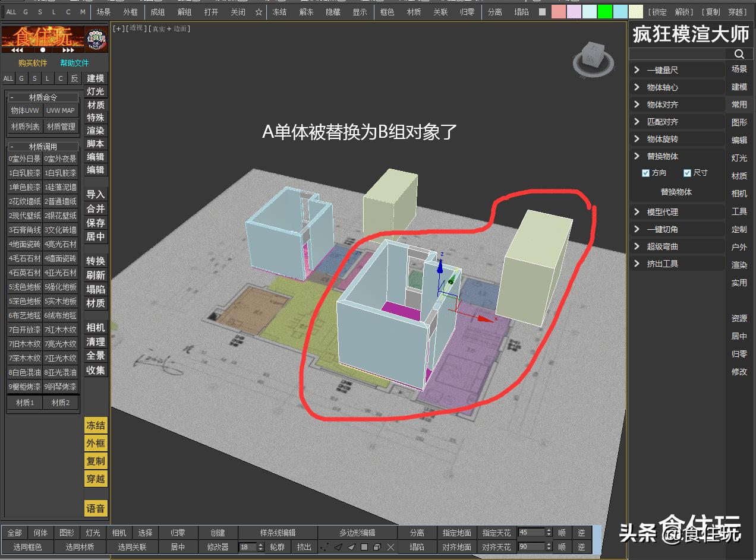Toggle 锁定 in the top-right toolbar
Screen dimensions: 756x560
(659, 12)
